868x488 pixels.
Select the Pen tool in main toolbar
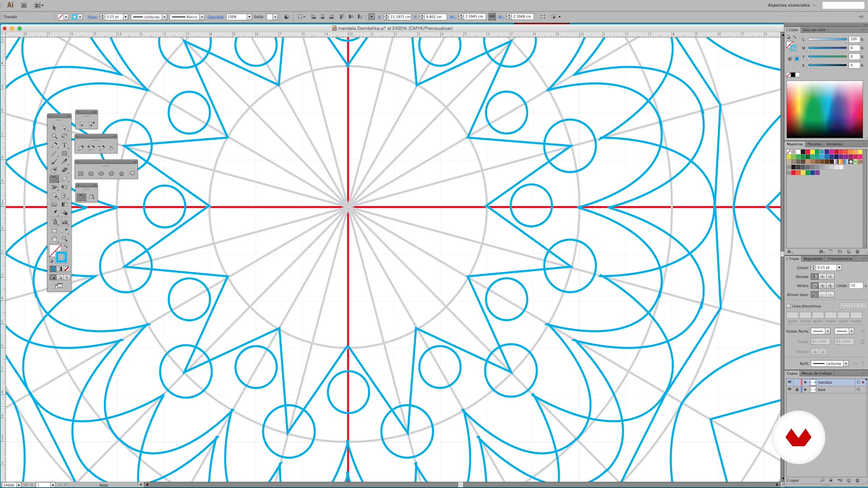coord(54,145)
